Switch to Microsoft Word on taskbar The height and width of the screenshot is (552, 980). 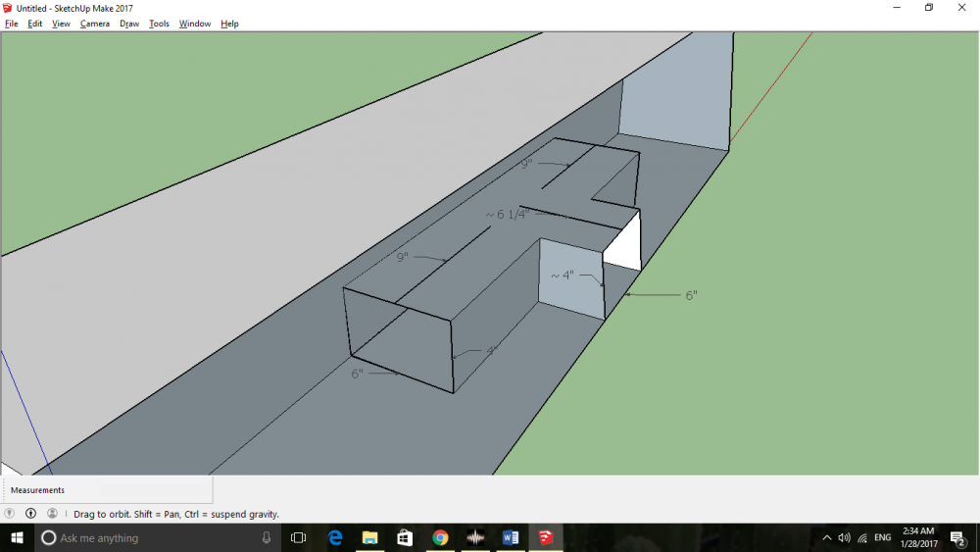point(511,537)
